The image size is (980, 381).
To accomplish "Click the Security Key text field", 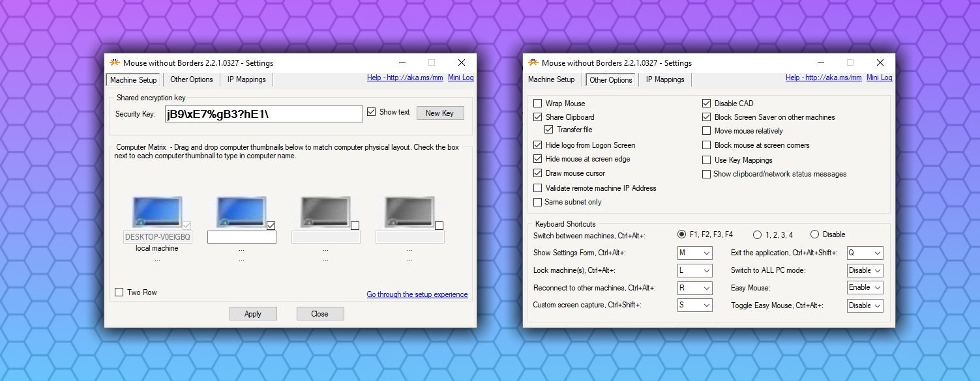I will [x=263, y=114].
